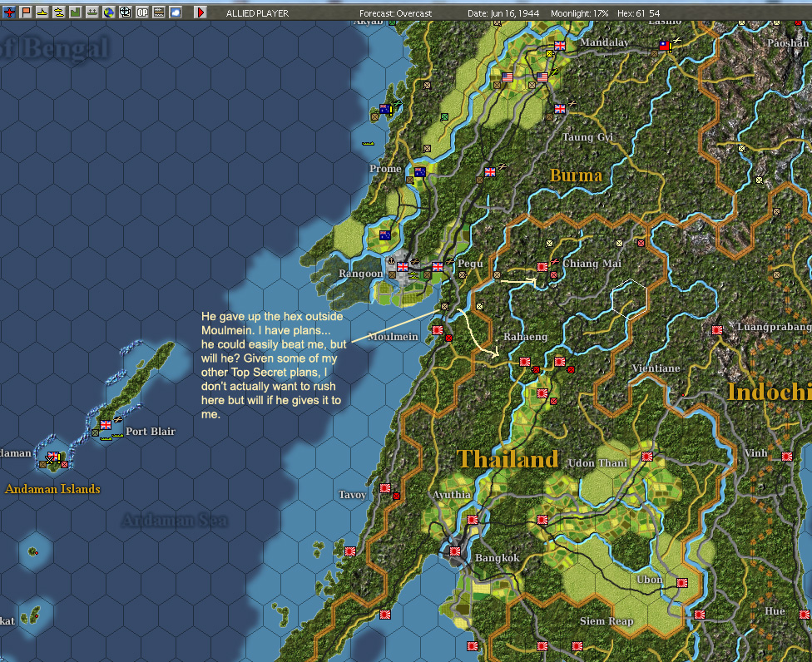The image size is (812, 662).
Task: Click the Hue city label
Action: [x=775, y=611]
